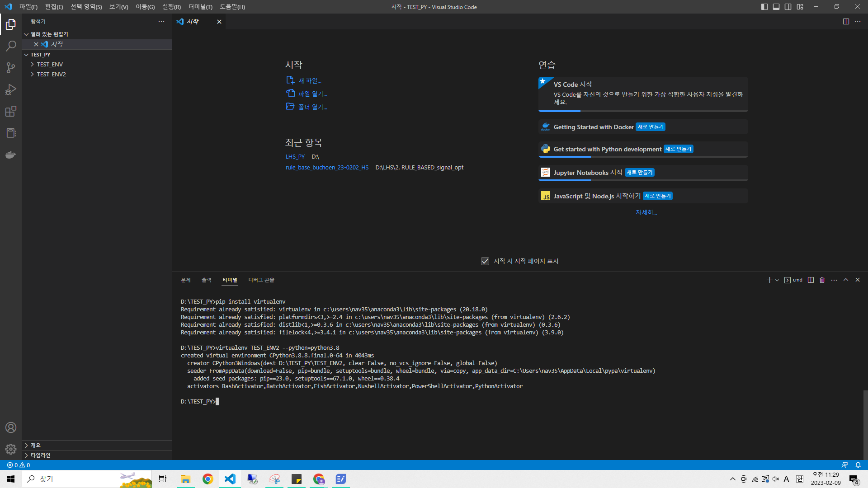The image size is (868, 488).
Task: Open the Accounts icon in activity bar
Action: click(x=11, y=427)
